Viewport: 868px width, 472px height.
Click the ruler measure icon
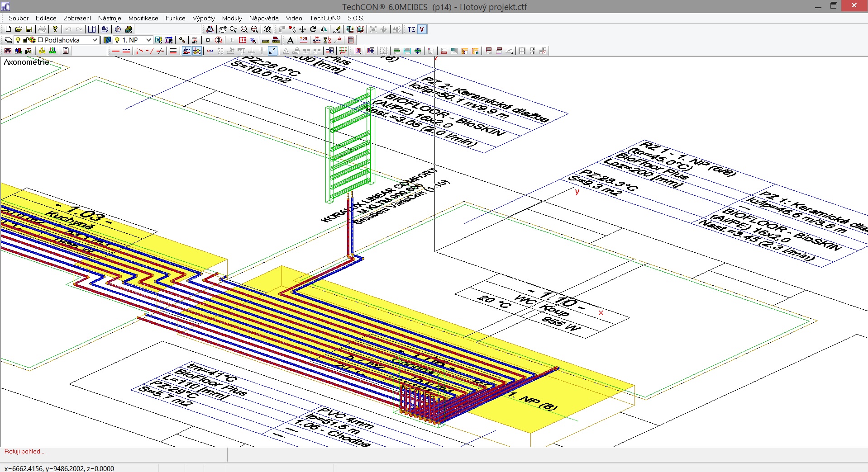[266, 40]
